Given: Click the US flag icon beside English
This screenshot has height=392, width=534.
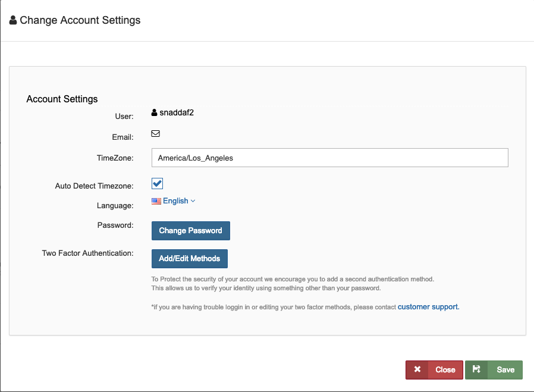Looking at the screenshot, I should [156, 200].
